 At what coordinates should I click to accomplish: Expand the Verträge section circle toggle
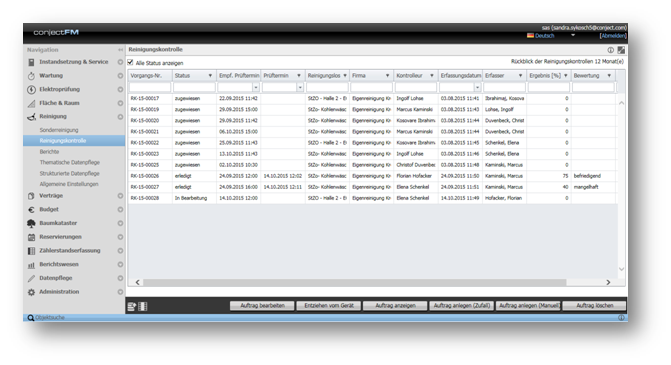click(120, 196)
